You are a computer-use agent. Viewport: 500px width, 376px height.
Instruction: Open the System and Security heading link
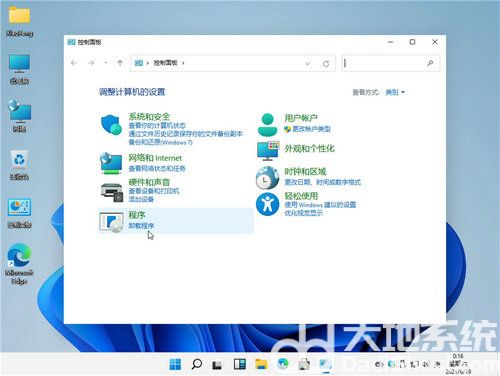click(x=149, y=117)
